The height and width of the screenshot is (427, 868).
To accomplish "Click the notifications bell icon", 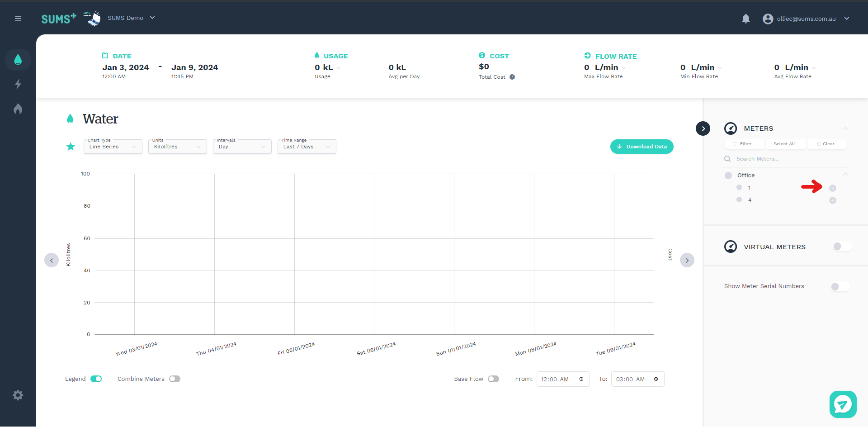I will pos(745,19).
